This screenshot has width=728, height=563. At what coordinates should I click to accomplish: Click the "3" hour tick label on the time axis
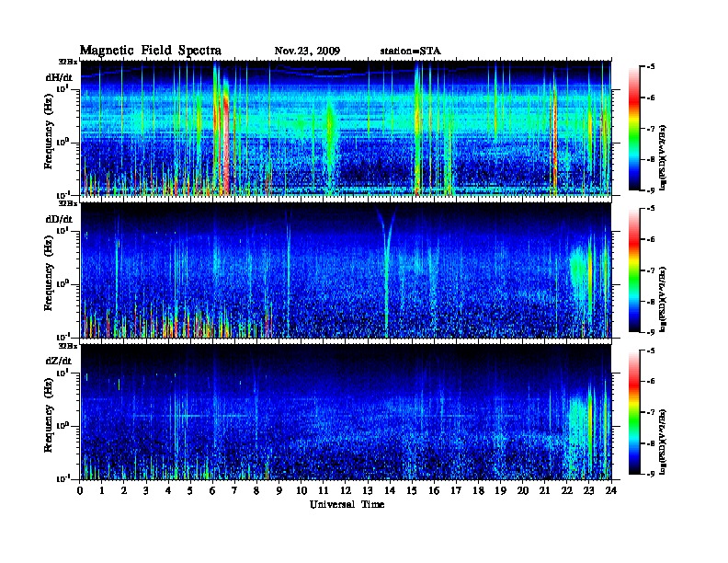(x=146, y=491)
